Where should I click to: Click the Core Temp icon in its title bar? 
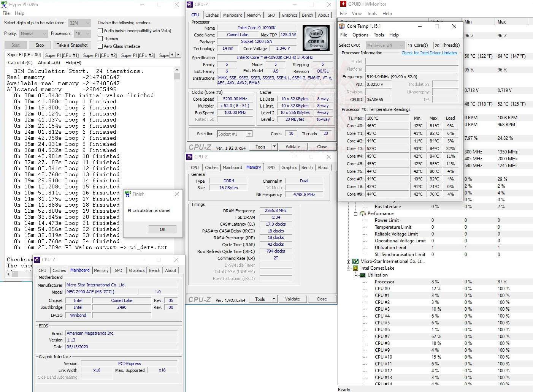342,26
